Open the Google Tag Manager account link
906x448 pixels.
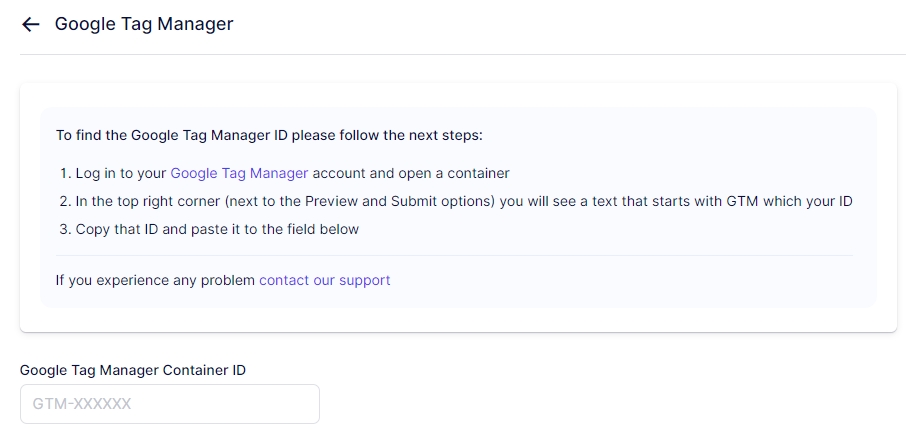pos(239,173)
